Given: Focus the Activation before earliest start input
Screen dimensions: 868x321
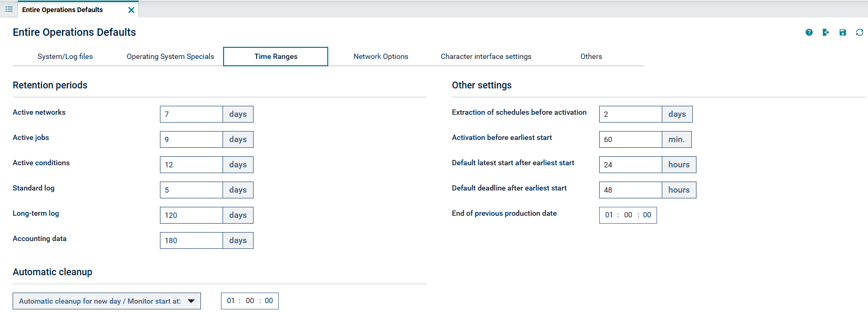Looking at the screenshot, I should tap(631, 139).
